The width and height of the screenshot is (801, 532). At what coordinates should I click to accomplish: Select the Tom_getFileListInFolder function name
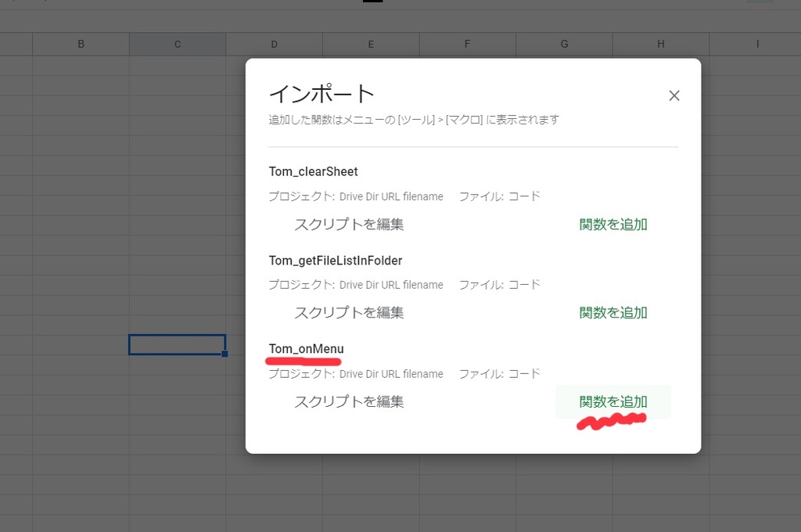point(336,261)
